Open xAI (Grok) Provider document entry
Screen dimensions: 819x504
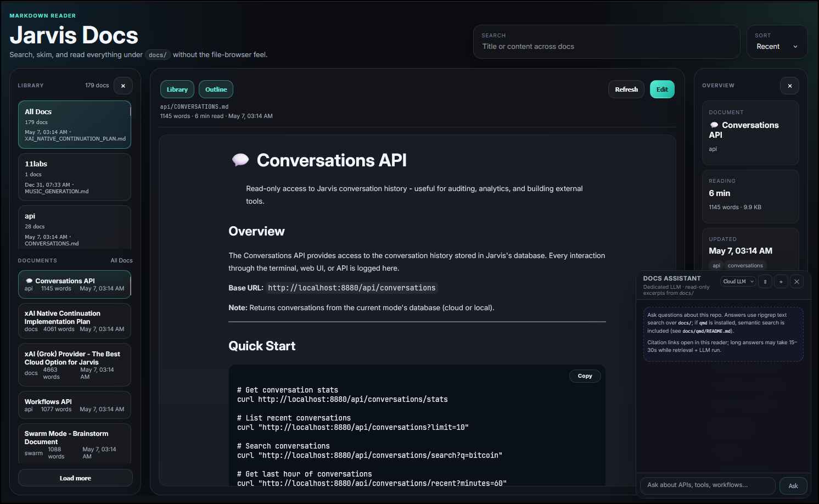click(x=75, y=365)
